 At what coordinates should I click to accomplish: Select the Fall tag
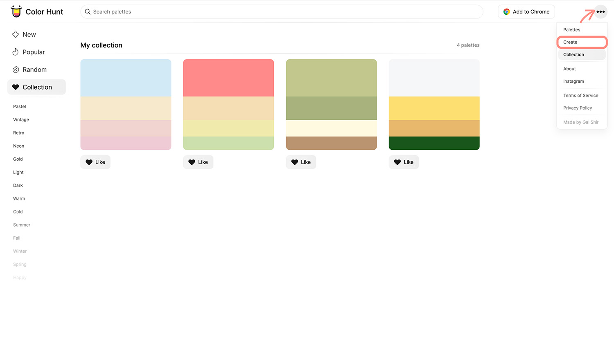pos(17,238)
